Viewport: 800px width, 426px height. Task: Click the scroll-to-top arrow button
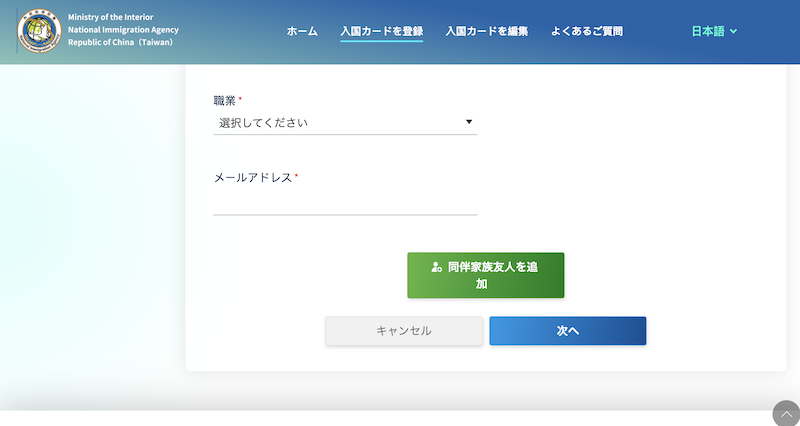(x=786, y=414)
